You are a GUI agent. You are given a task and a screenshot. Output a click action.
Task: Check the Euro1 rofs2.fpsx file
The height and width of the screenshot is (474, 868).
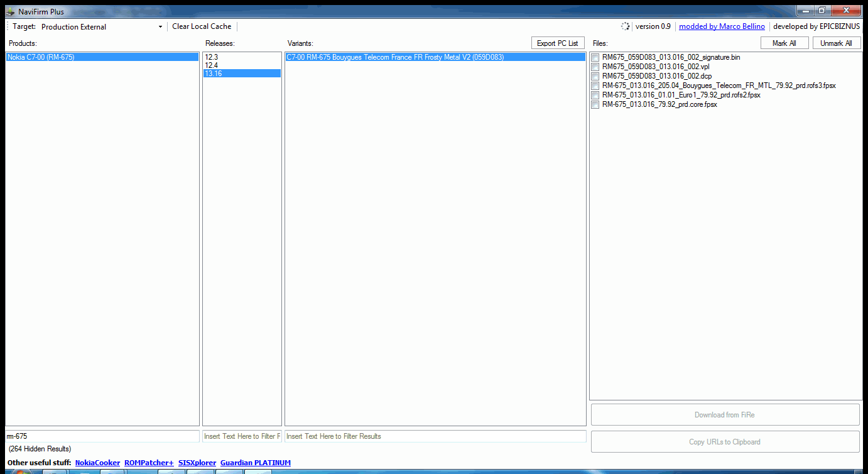(x=595, y=96)
